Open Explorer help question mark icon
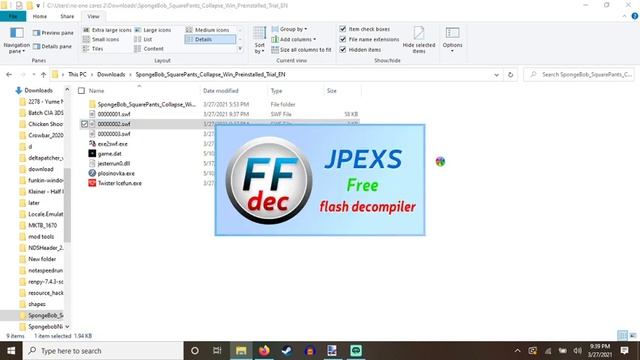Image resolution: width=640 pixels, height=360 pixels. click(635, 16)
